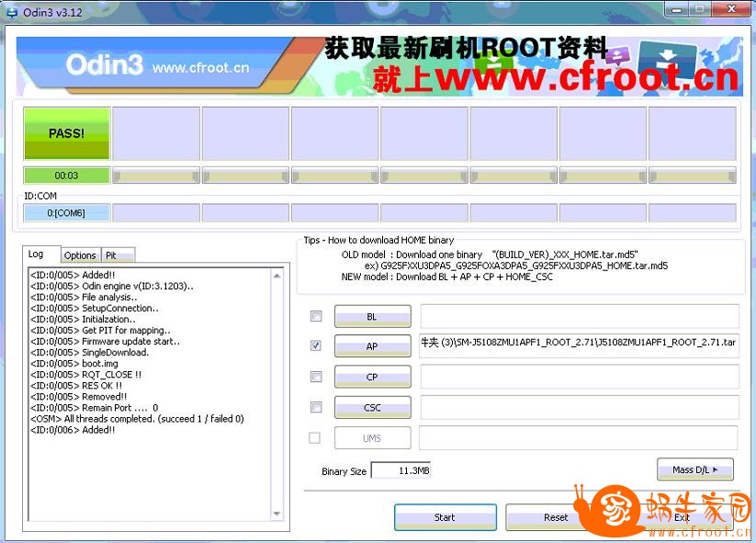This screenshot has height=543, width=756.
Task: Click the UMS button
Action: coord(373,438)
